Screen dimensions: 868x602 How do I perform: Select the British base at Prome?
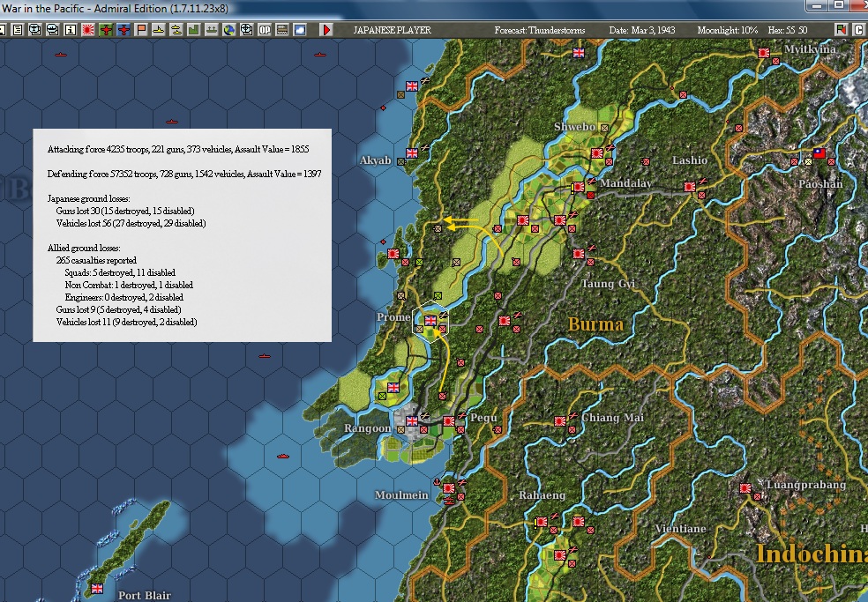[x=430, y=321]
